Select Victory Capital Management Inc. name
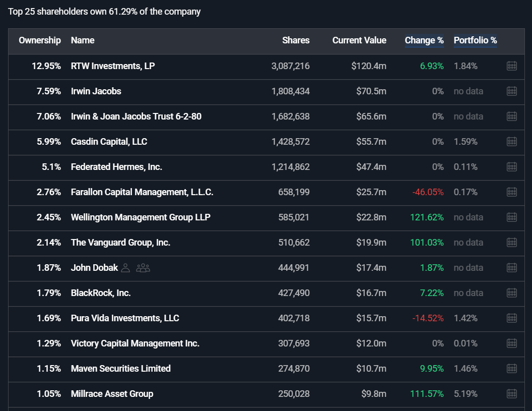 tap(135, 343)
